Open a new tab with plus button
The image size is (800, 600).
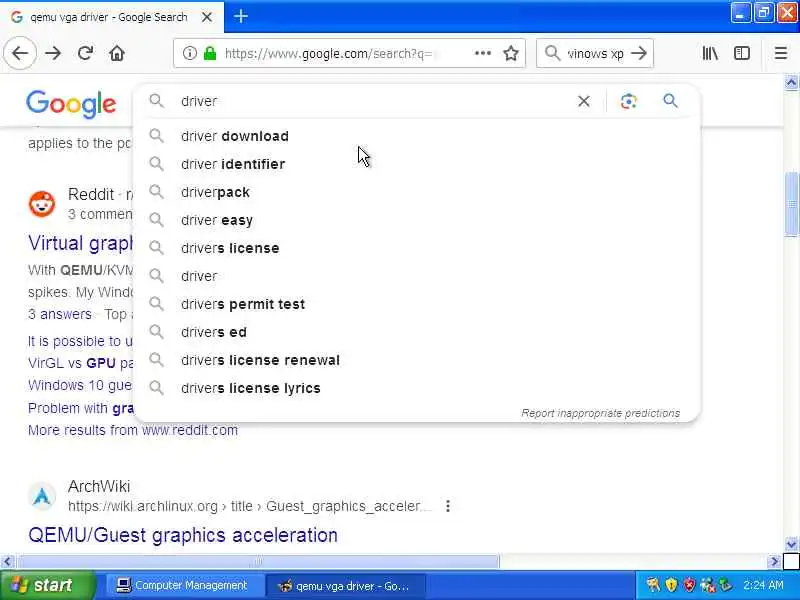241,16
